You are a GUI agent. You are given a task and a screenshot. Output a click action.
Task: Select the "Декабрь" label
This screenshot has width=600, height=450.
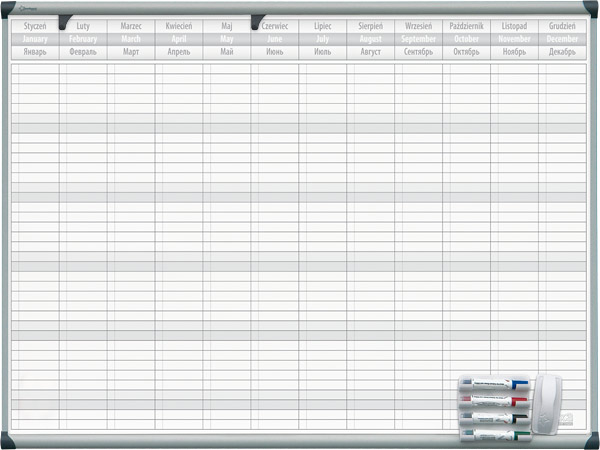[562, 52]
